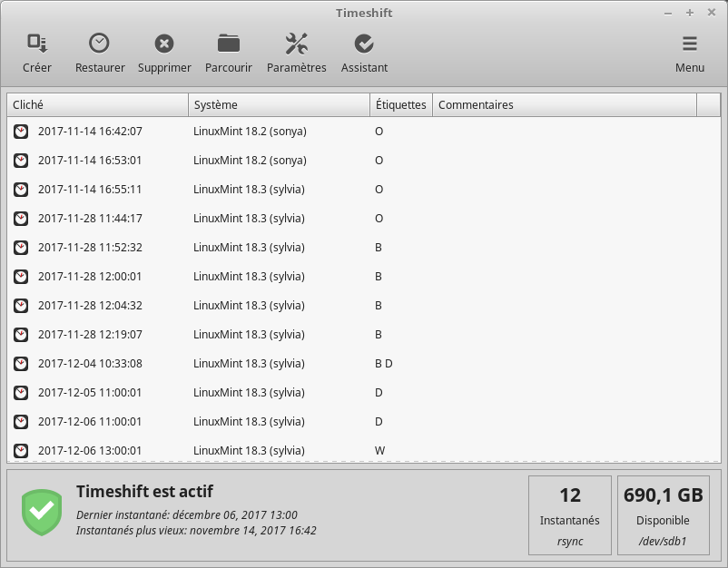728x568 pixels.
Task: Click the 'O' tag of 11:44:17 snapshot
Action: tap(379, 219)
